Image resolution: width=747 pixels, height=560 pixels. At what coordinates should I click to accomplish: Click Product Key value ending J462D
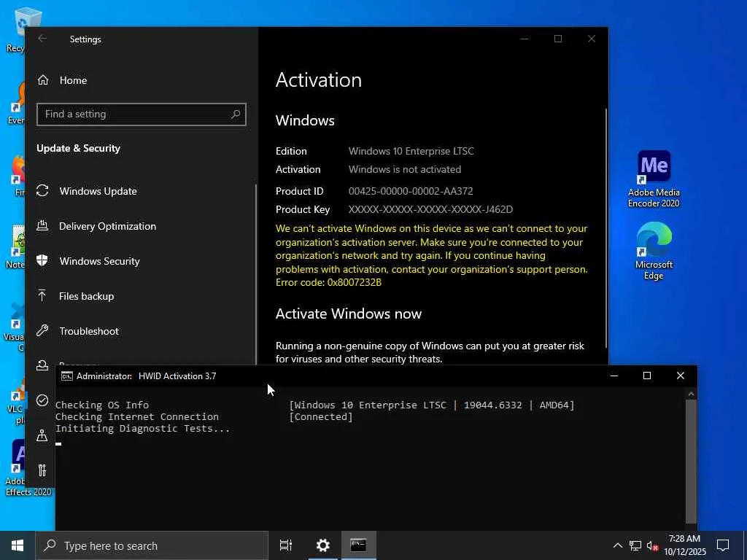coord(430,209)
